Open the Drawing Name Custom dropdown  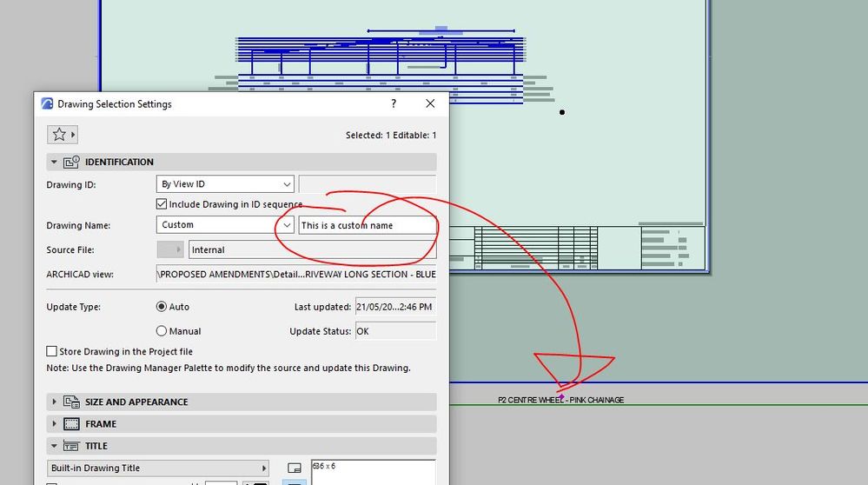point(225,225)
